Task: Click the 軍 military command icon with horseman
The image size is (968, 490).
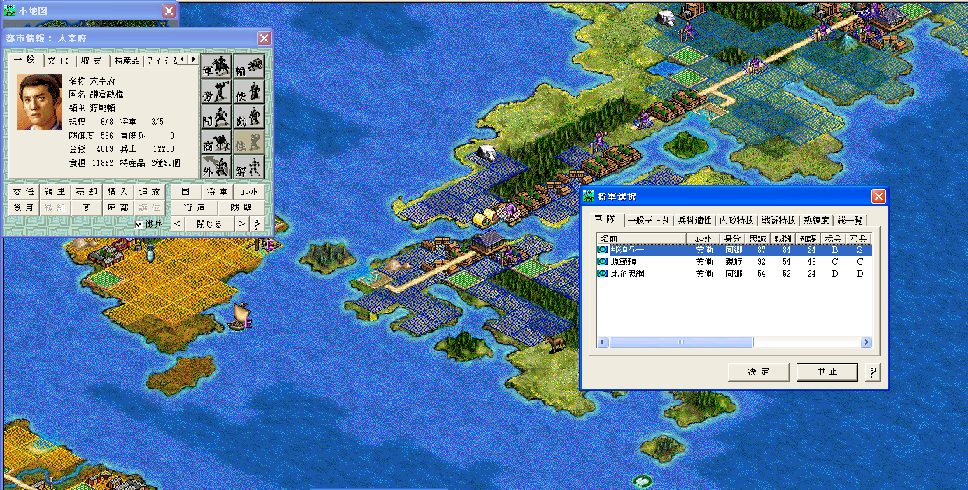Action: tap(217, 66)
